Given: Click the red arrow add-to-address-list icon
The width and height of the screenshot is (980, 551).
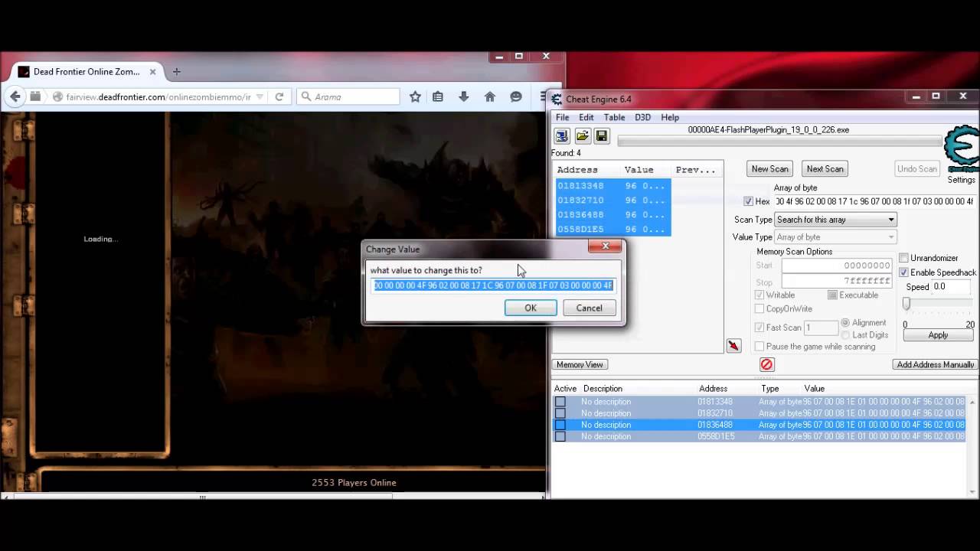Looking at the screenshot, I should click(733, 346).
